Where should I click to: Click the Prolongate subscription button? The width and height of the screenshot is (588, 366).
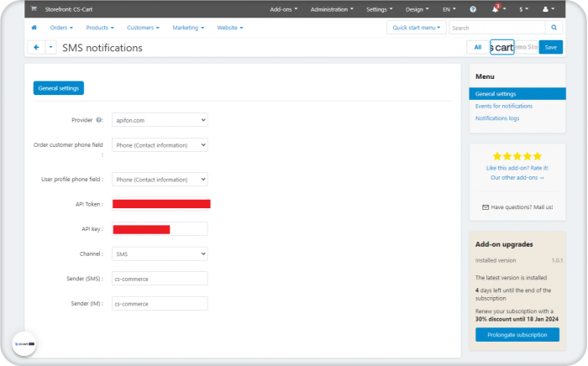pyautogui.click(x=517, y=335)
